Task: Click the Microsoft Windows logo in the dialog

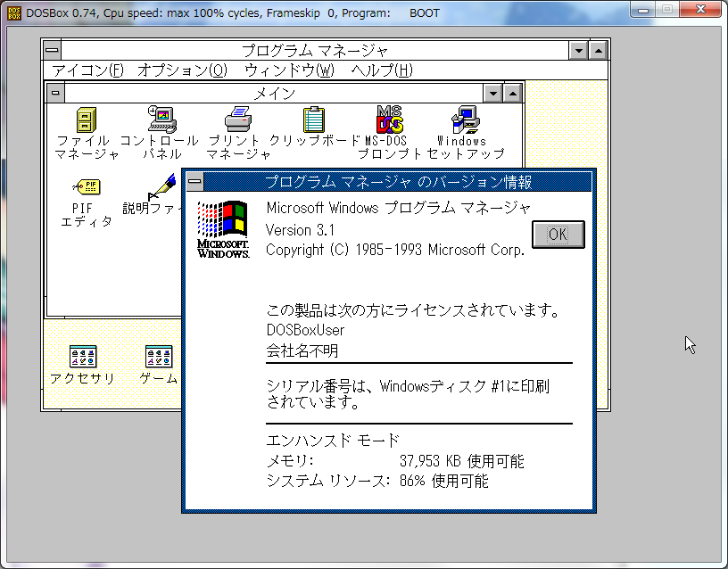Action: [224, 228]
